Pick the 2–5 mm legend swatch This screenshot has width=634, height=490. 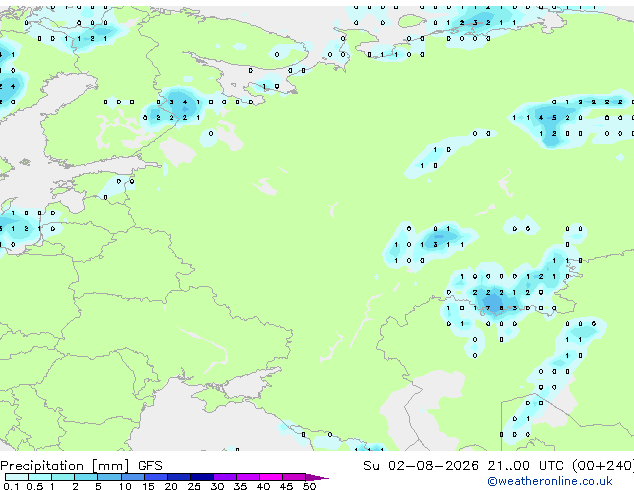point(86,477)
